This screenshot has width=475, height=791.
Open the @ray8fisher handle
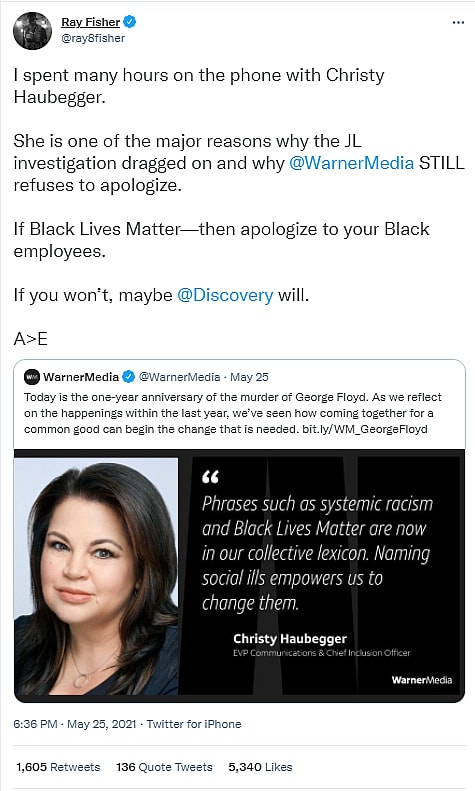[93, 38]
